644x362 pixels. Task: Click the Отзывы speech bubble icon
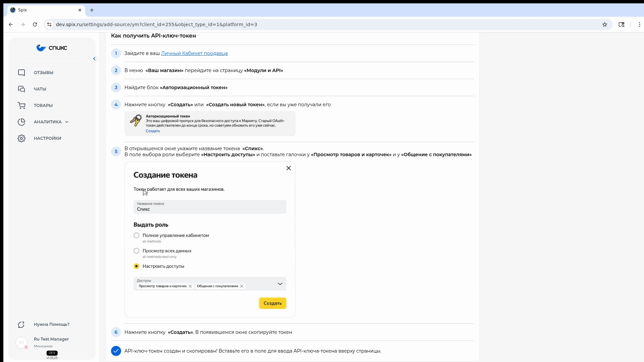click(x=21, y=73)
